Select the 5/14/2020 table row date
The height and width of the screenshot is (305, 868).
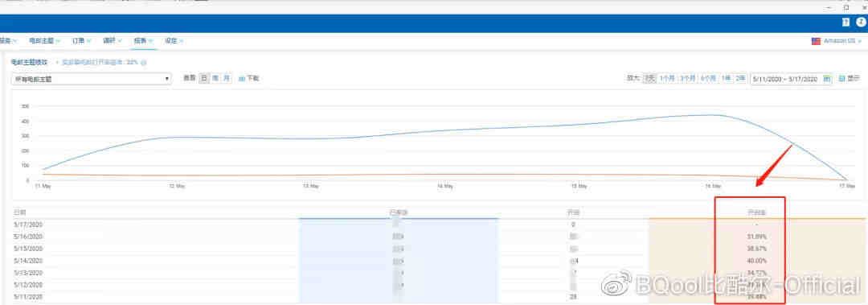click(x=27, y=261)
